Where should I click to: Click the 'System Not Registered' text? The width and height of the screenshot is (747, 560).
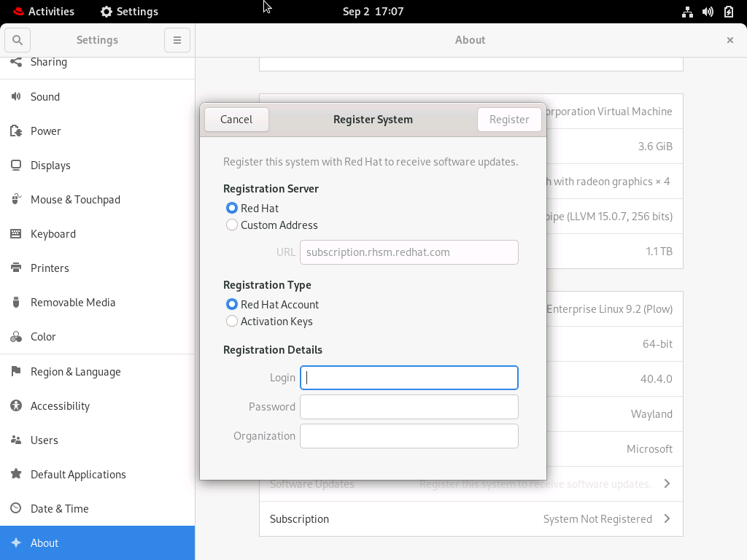(597, 518)
